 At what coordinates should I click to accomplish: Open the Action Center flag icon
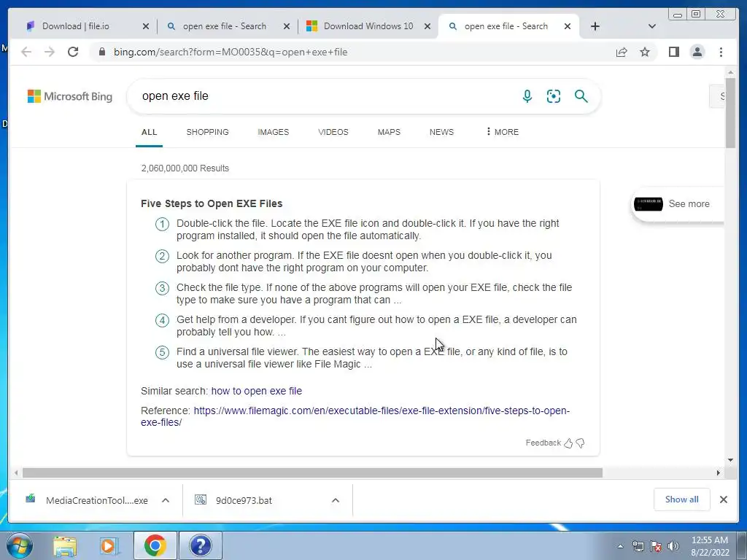(656, 546)
